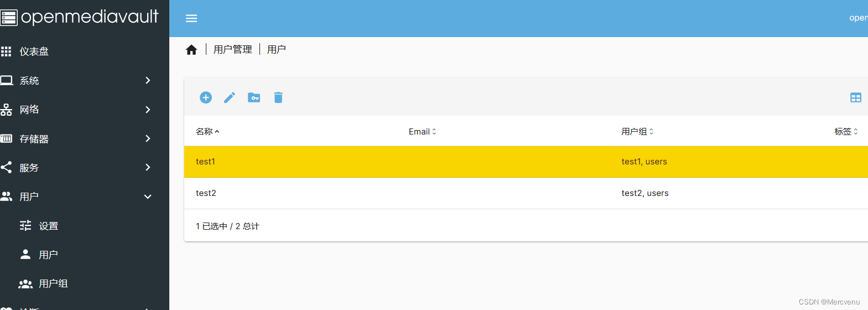Select the test1 row name
Screen dimensions: 868x310
coord(205,162)
